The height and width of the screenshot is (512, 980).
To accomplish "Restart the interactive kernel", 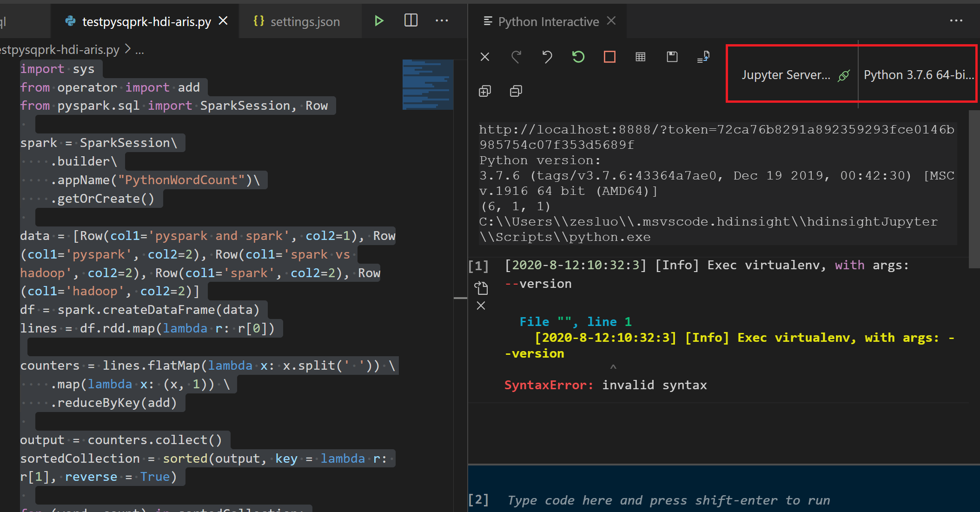I will click(578, 57).
